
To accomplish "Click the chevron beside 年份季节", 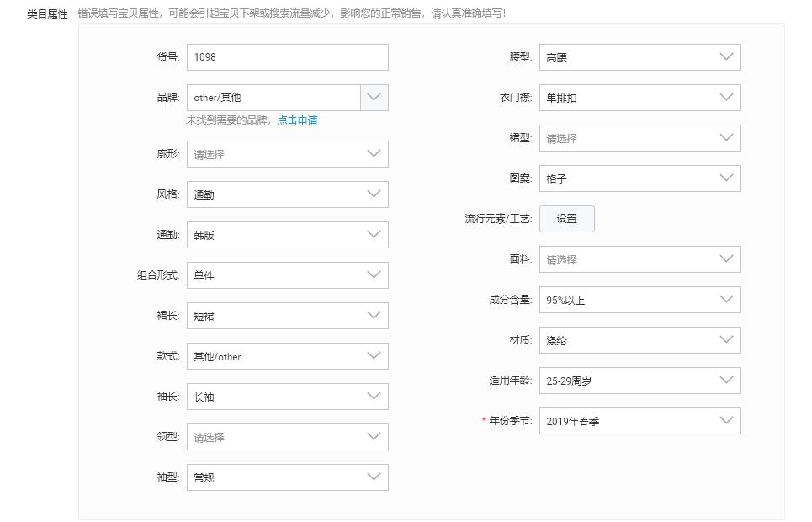I will [x=726, y=420].
